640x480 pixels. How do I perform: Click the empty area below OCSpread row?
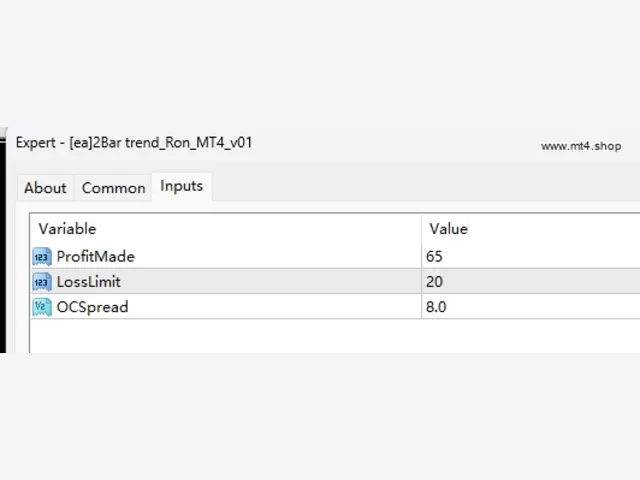click(x=335, y=336)
